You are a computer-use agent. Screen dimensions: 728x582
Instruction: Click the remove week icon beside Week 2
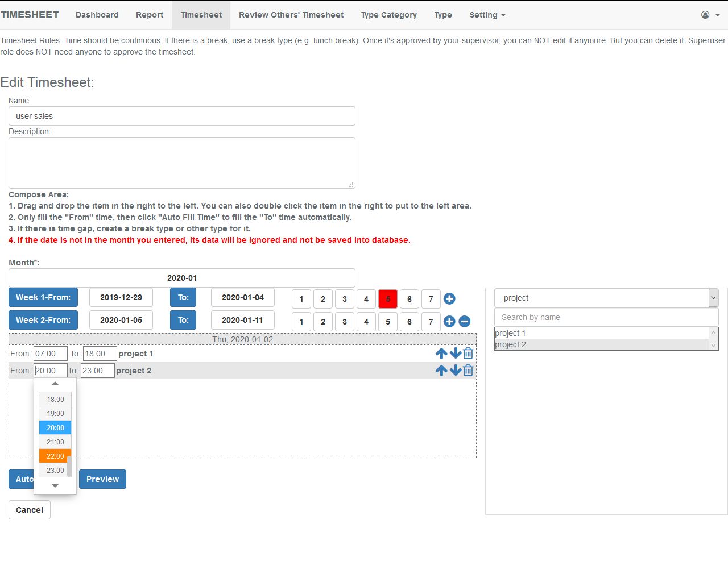coord(464,321)
